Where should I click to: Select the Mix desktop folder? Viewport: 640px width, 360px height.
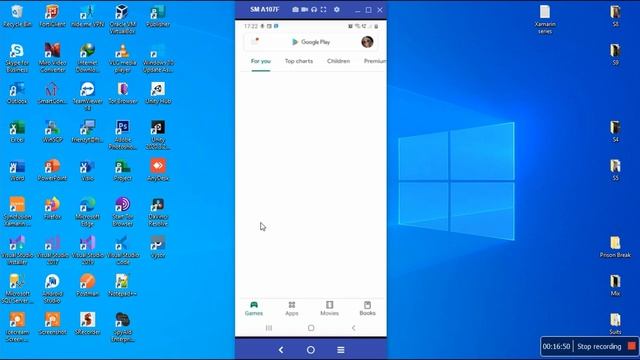click(615, 285)
